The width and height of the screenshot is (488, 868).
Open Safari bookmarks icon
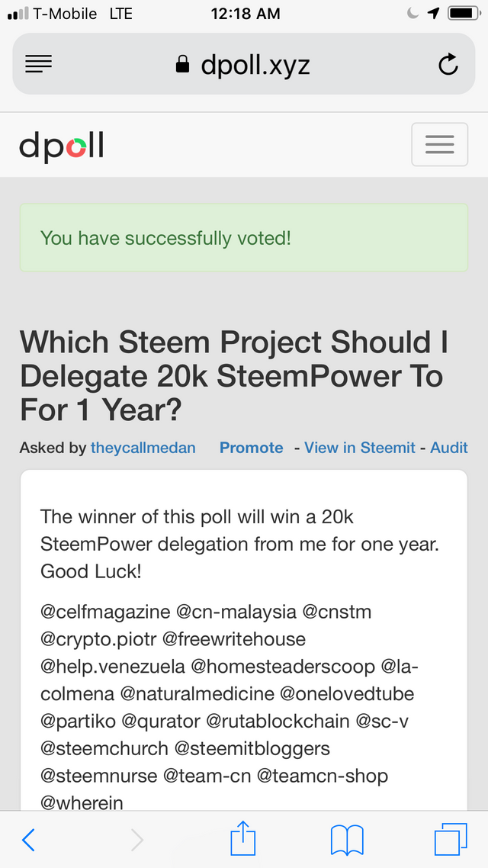[347, 841]
